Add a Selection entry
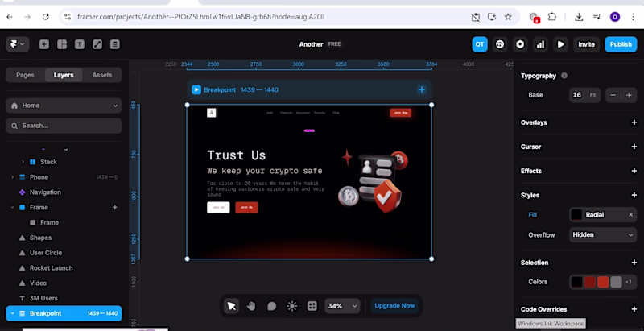Screen dimensions: 644x331 click(634, 263)
